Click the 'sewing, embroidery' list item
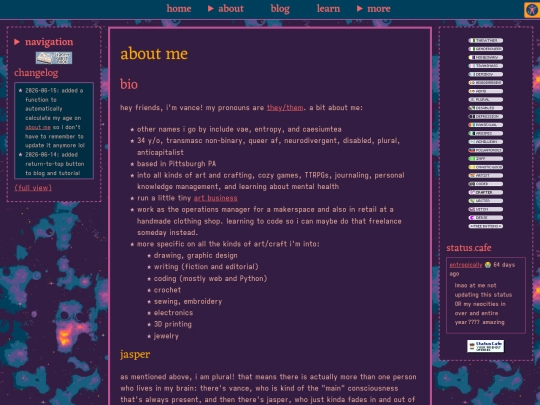The image size is (540, 405). tap(188, 301)
